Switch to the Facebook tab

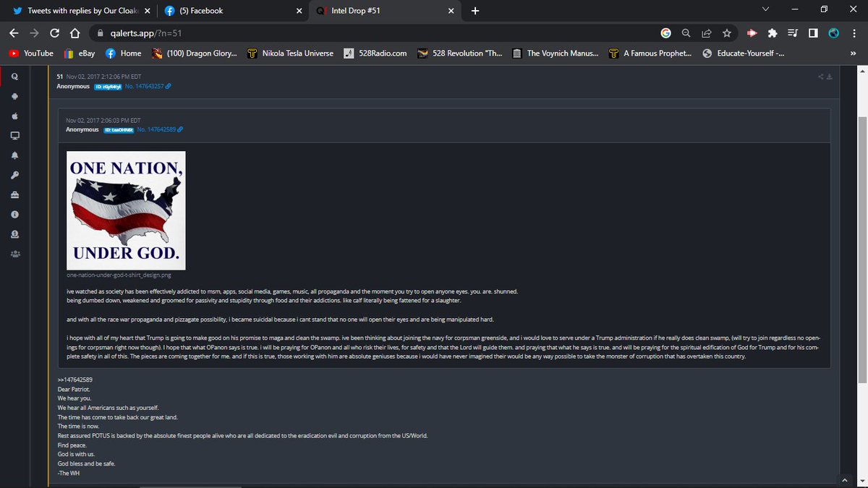[x=231, y=11]
